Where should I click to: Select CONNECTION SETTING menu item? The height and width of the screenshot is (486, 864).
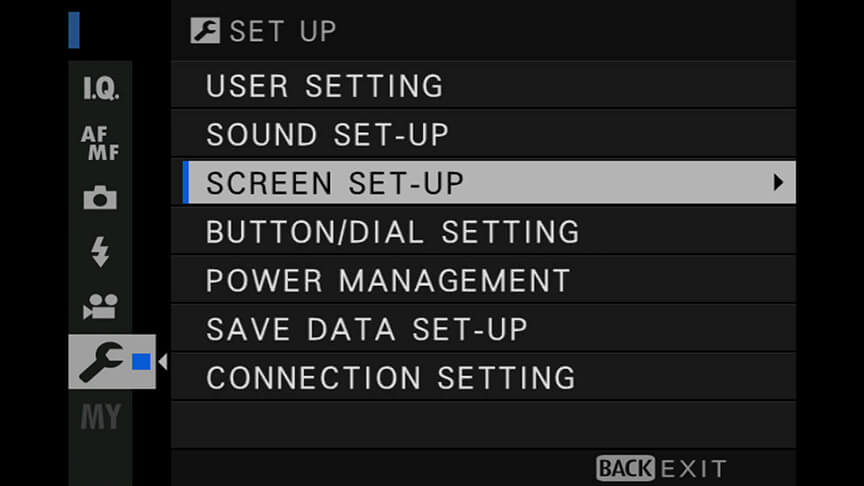point(390,378)
